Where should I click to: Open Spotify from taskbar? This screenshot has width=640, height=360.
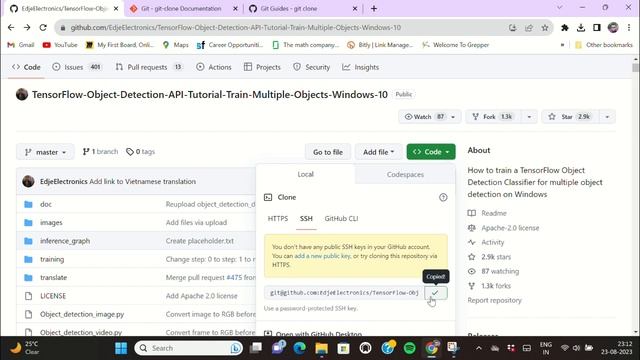pos(409,348)
